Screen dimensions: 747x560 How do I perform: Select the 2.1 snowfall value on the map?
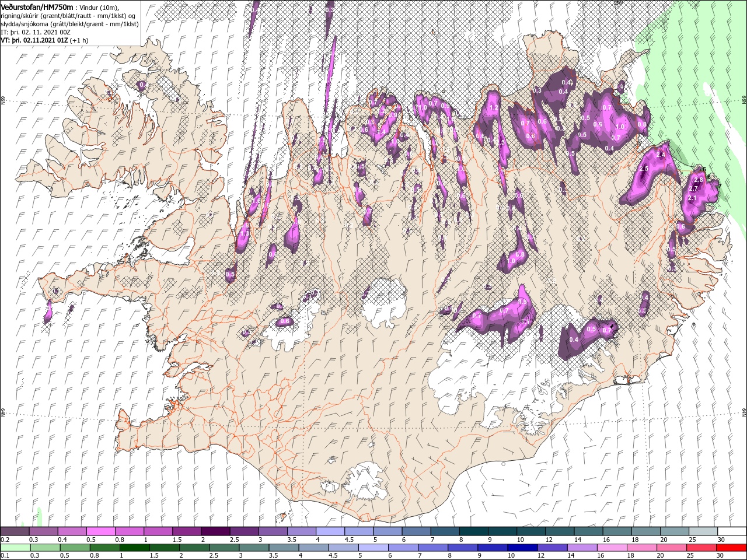(x=693, y=198)
